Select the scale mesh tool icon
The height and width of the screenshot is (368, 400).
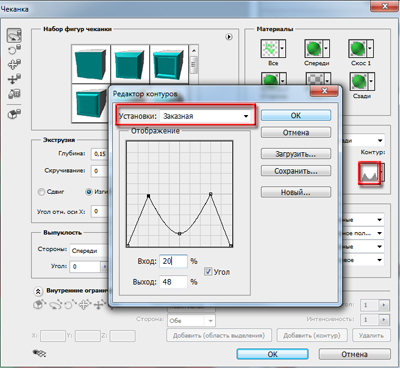tap(14, 94)
